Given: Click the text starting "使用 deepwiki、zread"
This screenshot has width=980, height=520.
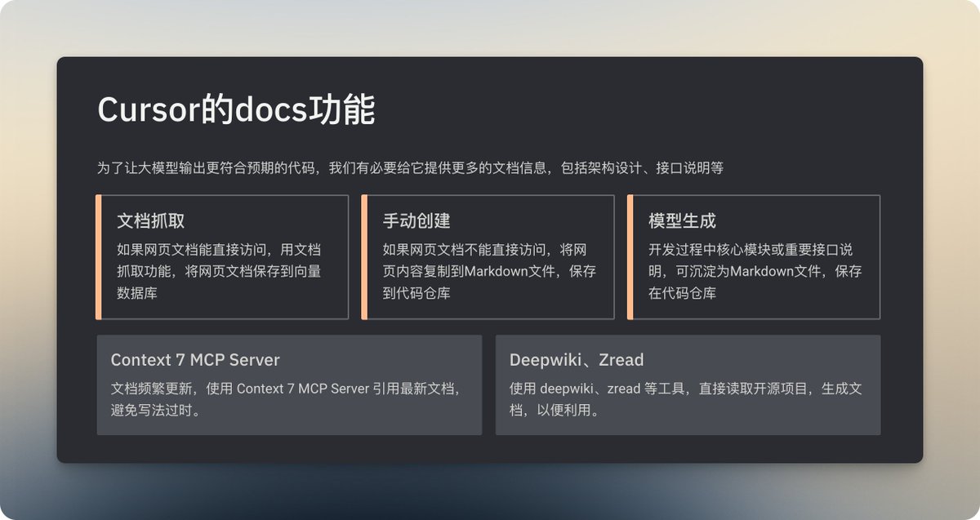Looking at the screenshot, I should 686,399.
